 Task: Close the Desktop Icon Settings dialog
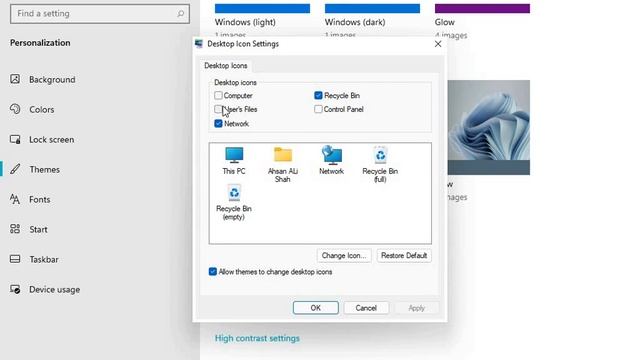pyautogui.click(x=438, y=44)
